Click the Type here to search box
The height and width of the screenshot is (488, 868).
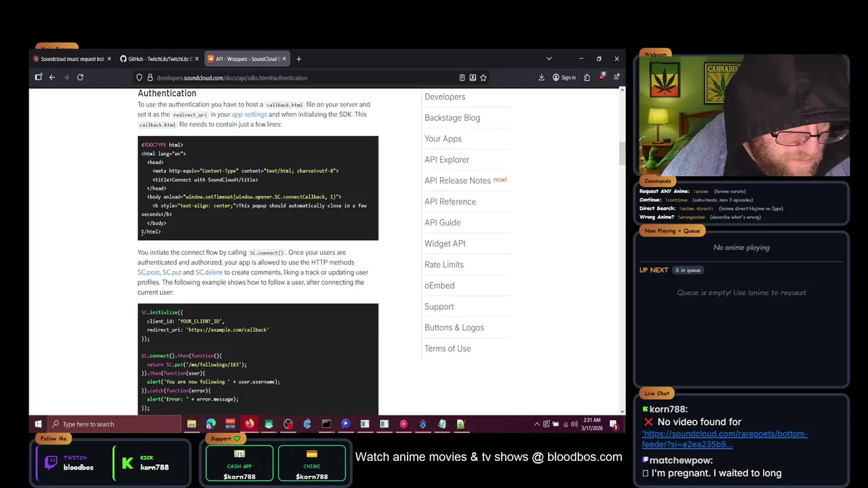pos(114,424)
